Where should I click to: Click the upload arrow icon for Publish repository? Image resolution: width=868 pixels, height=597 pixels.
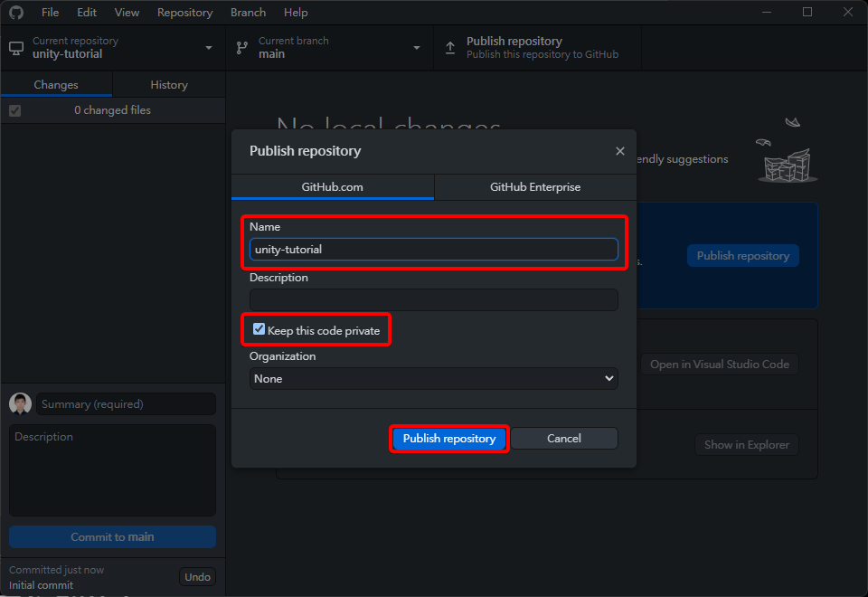coord(450,48)
